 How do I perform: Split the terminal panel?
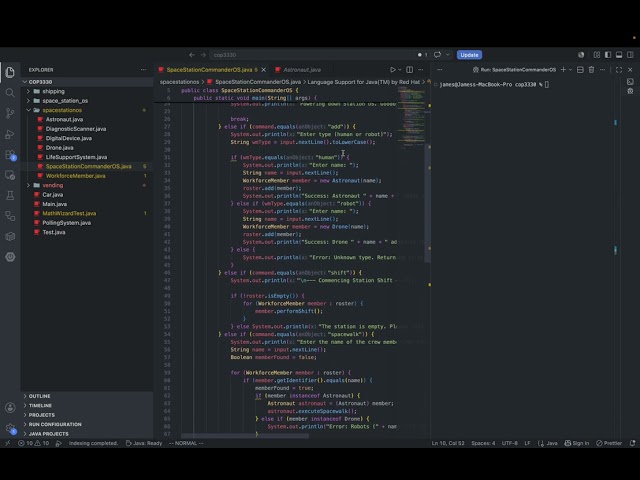580,70
